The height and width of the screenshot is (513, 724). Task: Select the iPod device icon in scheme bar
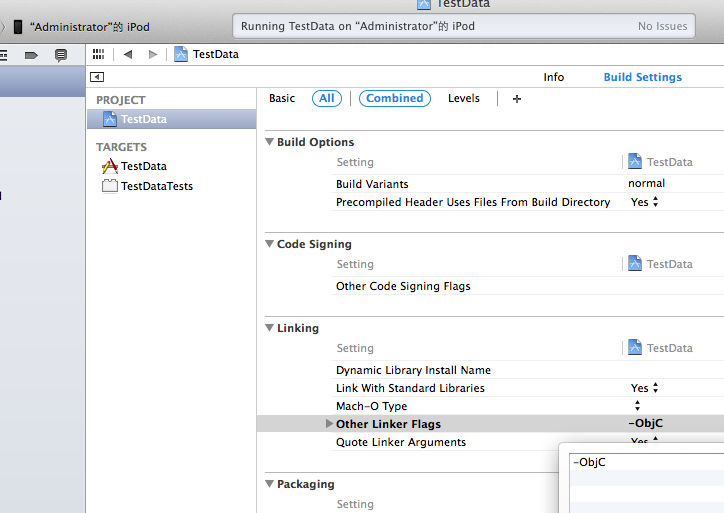pos(18,27)
